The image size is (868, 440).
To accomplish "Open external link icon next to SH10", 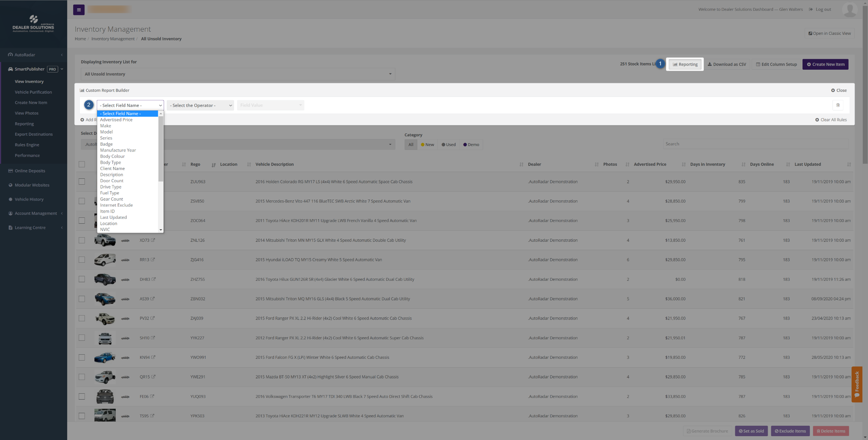I will point(153,338).
